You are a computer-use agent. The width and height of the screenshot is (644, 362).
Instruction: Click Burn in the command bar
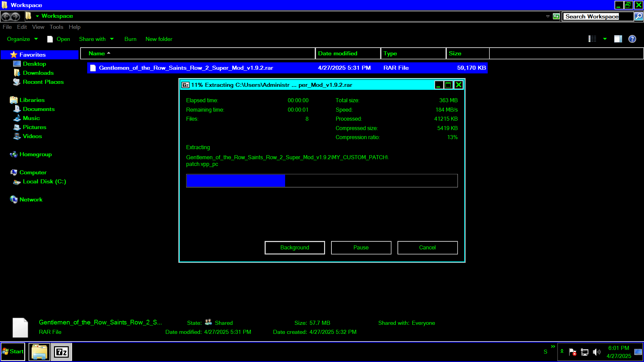(x=130, y=39)
